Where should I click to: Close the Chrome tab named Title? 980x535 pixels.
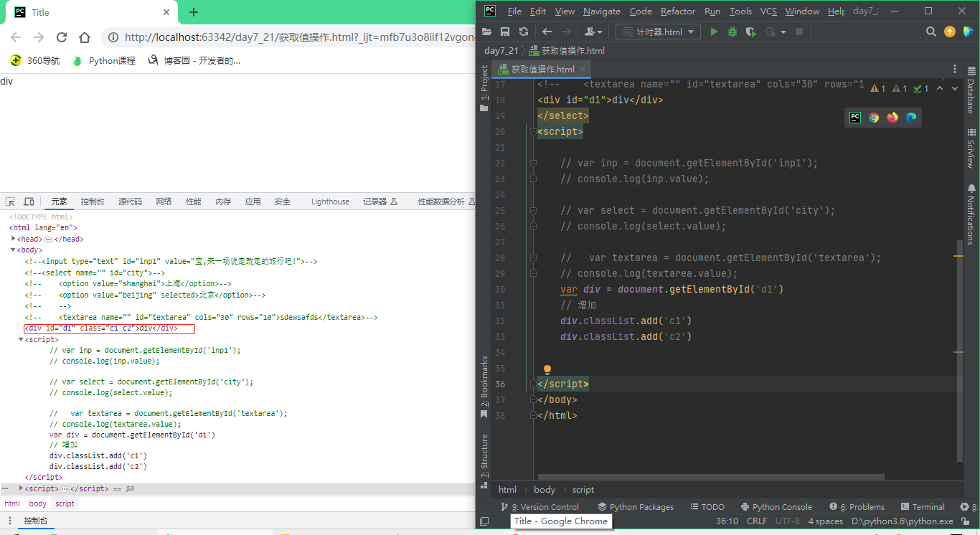(166, 12)
